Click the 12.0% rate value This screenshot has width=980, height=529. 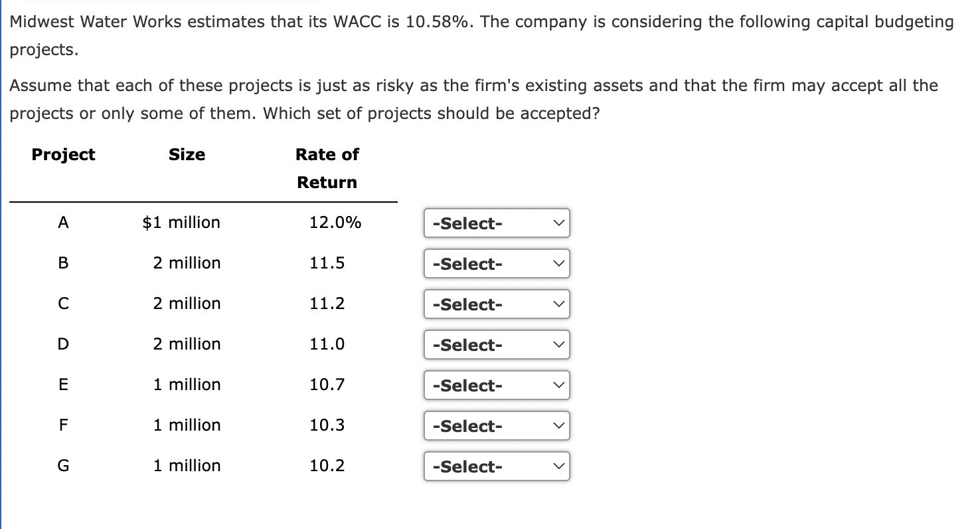click(335, 222)
